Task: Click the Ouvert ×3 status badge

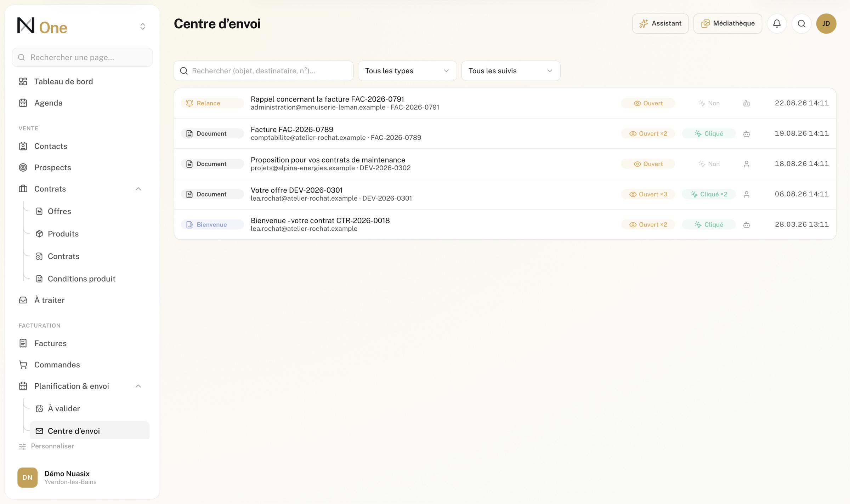Action: click(648, 194)
